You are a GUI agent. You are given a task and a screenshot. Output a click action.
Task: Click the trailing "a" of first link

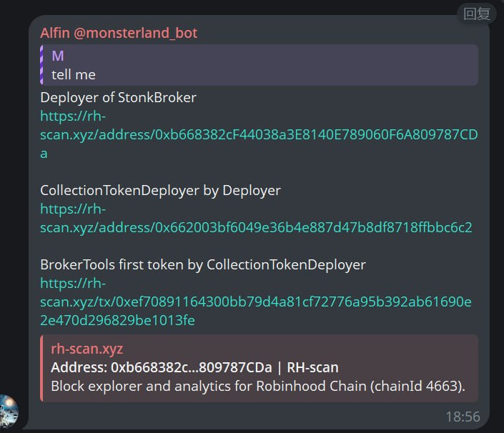coord(44,154)
